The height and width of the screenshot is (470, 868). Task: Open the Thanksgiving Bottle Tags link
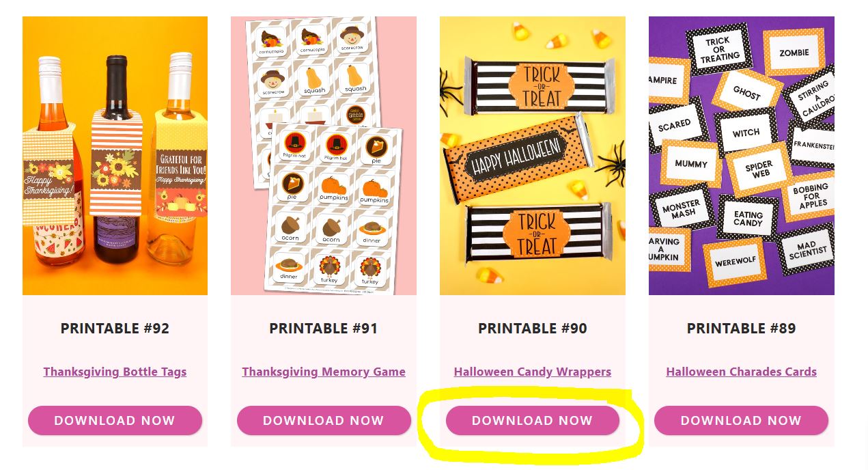pos(115,372)
